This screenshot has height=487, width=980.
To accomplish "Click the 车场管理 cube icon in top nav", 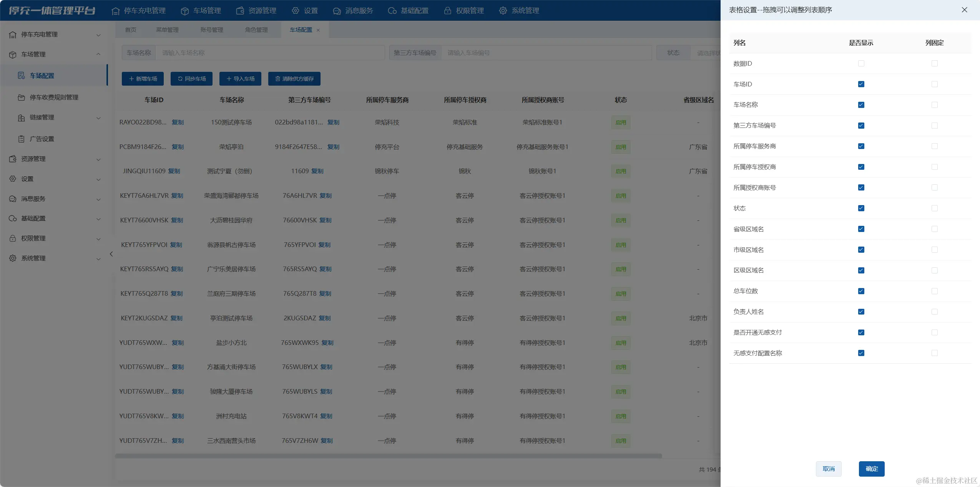I will [184, 11].
